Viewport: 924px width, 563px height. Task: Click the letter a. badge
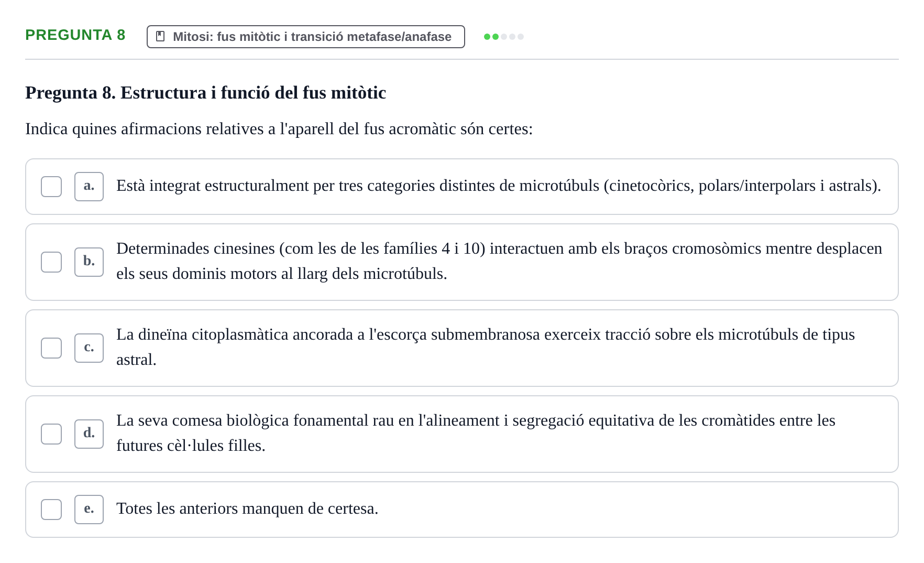click(89, 187)
